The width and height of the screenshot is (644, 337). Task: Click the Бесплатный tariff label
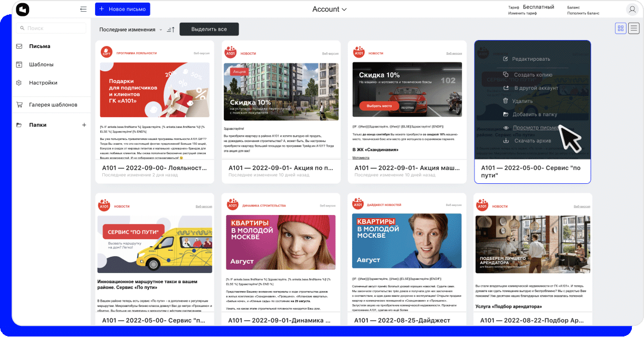click(x=538, y=7)
